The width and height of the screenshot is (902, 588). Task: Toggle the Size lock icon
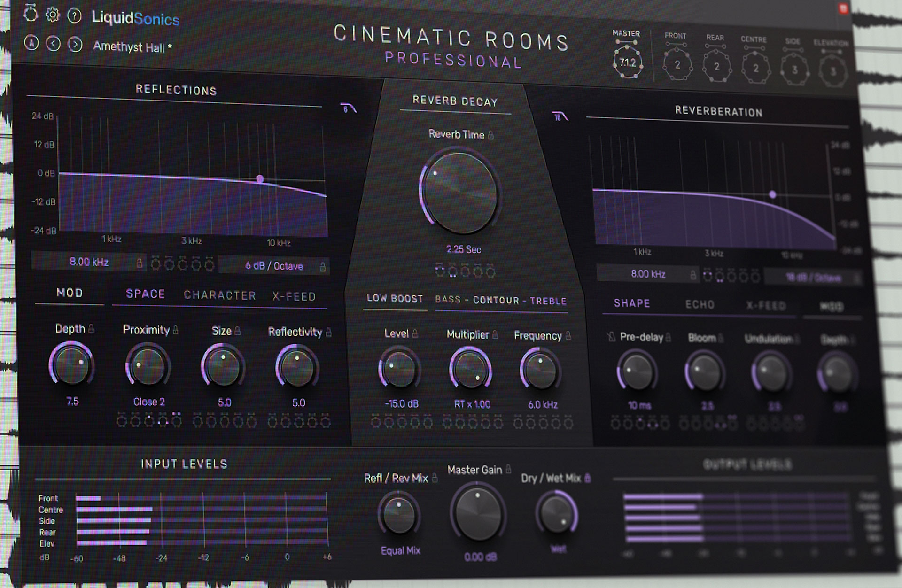(238, 331)
